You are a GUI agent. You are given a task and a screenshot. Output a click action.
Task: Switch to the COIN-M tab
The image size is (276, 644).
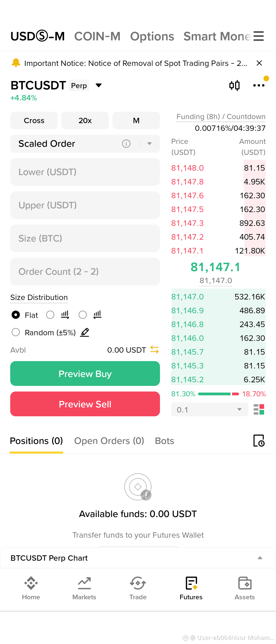pos(97,36)
